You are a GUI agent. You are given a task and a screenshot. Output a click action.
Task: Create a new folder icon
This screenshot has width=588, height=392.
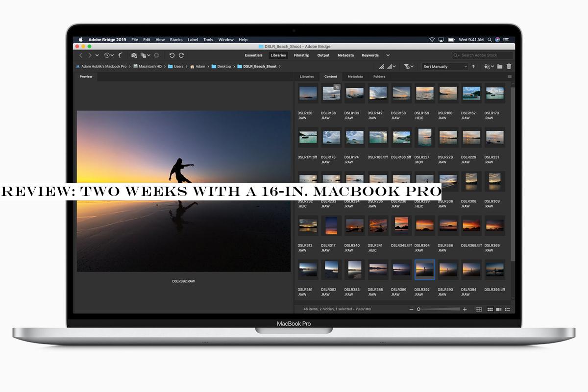(x=500, y=67)
